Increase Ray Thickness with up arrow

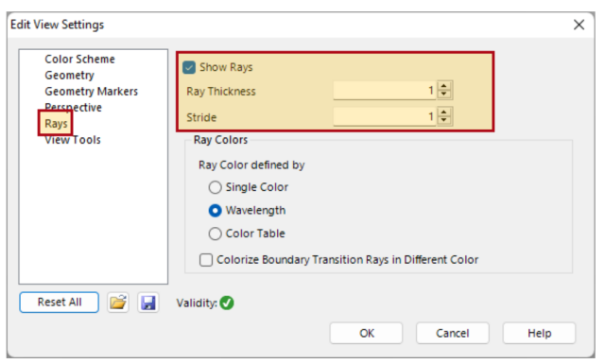(x=443, y=86)
